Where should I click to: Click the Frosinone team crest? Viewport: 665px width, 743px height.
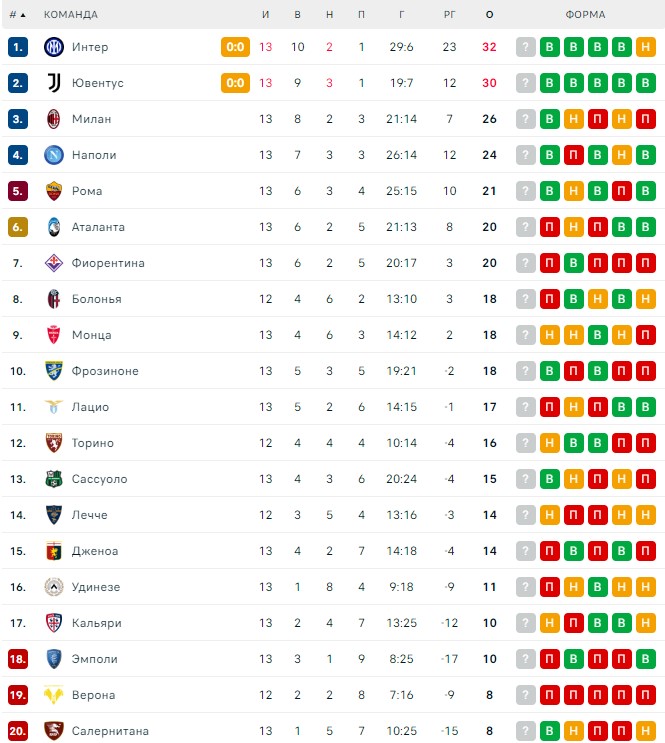click(x=54, y=371)
